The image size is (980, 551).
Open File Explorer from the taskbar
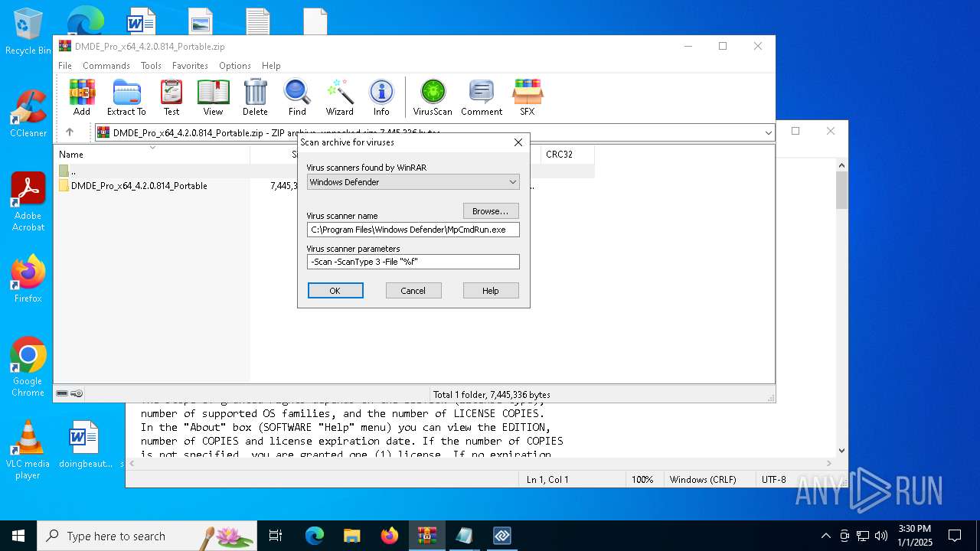(351, 536)
